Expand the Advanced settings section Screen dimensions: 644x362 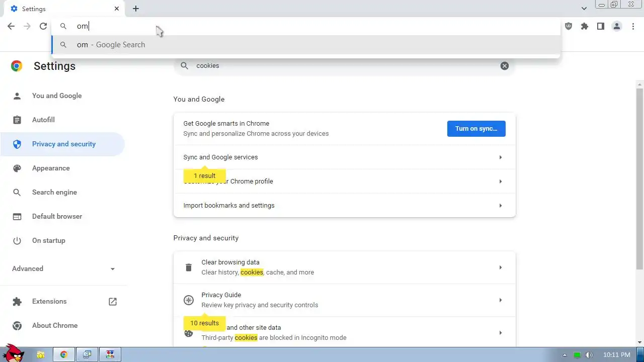pyautogui.click(x=64, y=268)
